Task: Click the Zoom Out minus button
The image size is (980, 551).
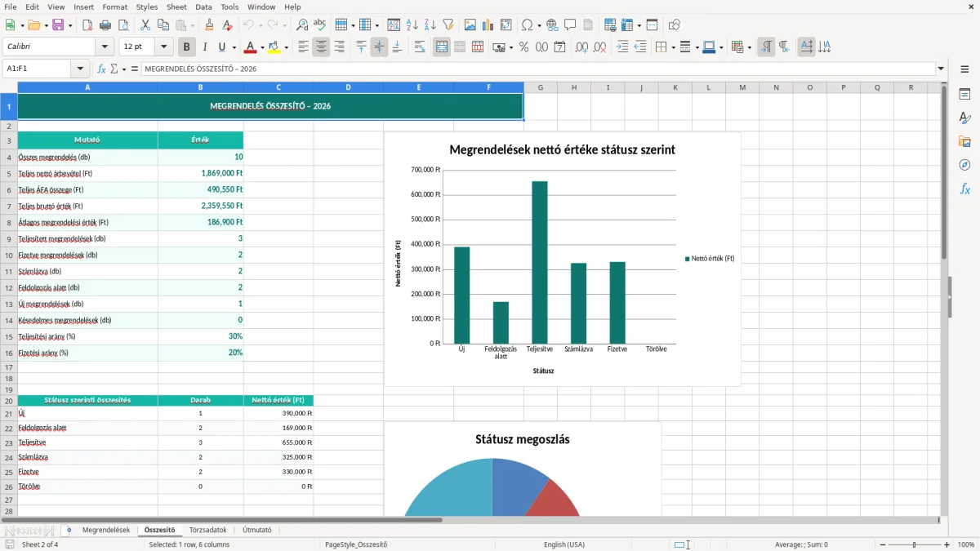Action: click(882, 544)
